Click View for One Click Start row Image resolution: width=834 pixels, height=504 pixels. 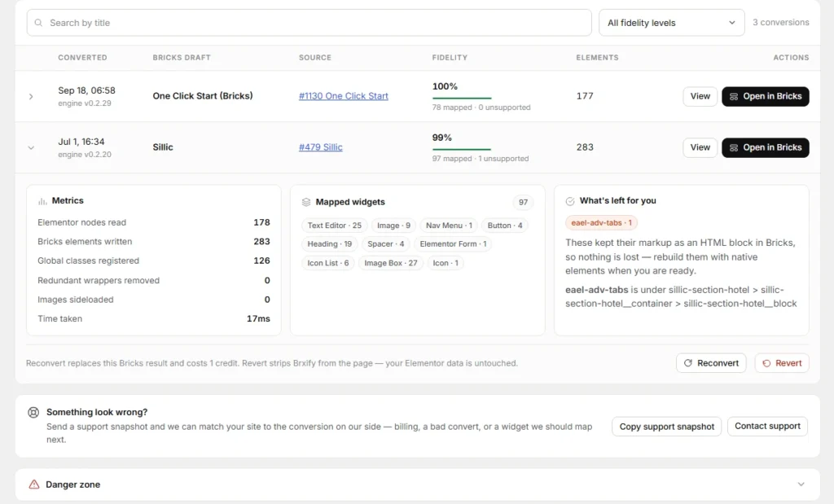[700, 96]
